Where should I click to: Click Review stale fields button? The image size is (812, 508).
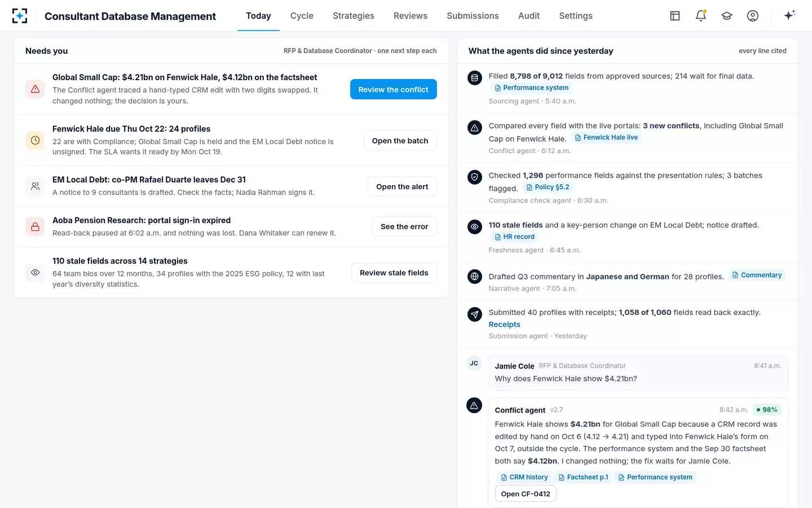(394, 273)
